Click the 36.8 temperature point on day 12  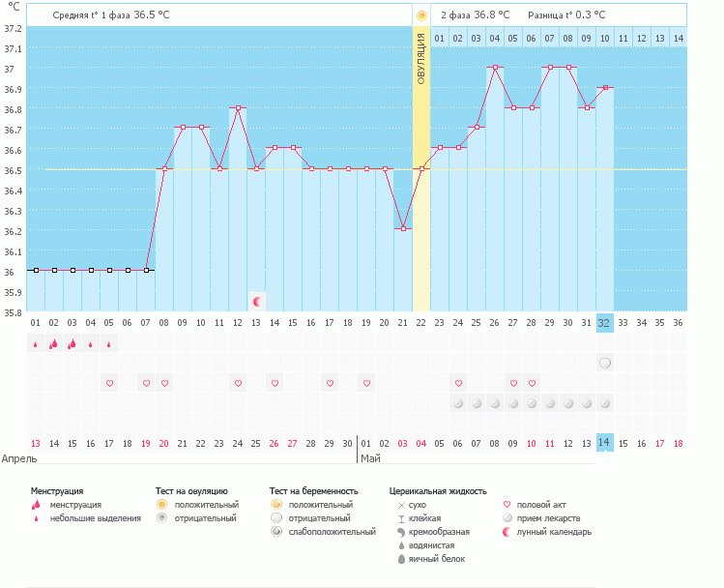click(238, 108)
